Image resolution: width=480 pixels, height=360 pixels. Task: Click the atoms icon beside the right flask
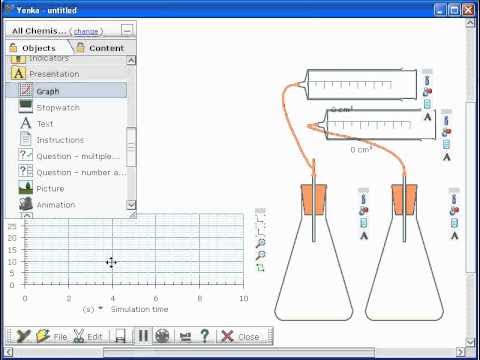(454, 211)
